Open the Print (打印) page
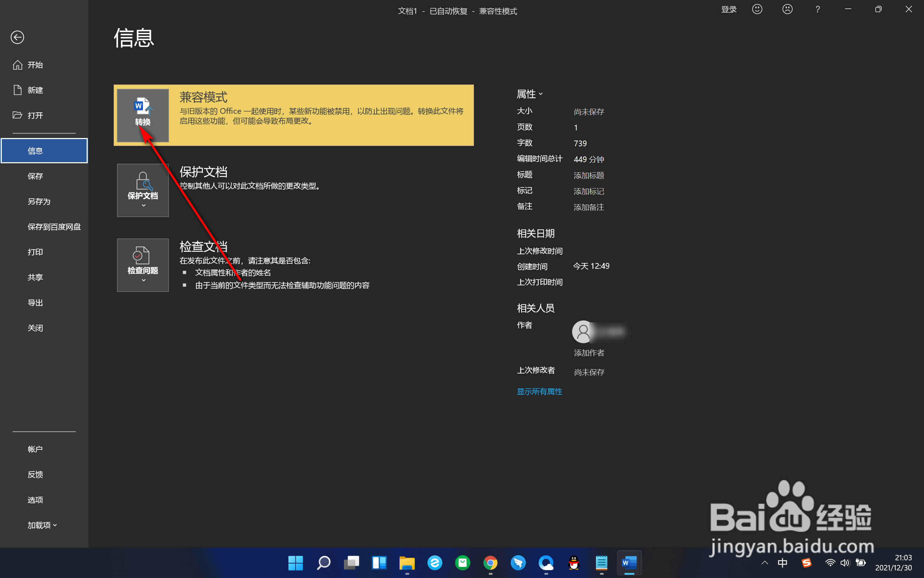Viewport: 924px width, 578px height. (44, 252)
